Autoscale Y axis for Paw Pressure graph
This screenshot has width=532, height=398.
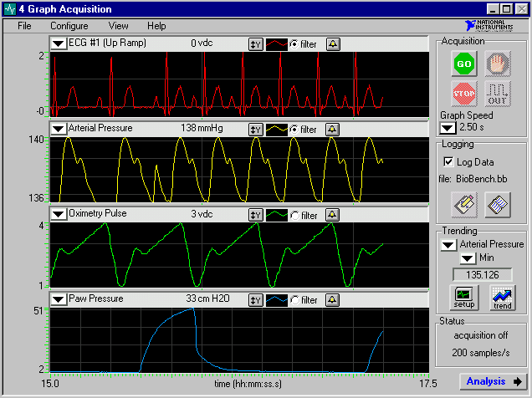255,300
